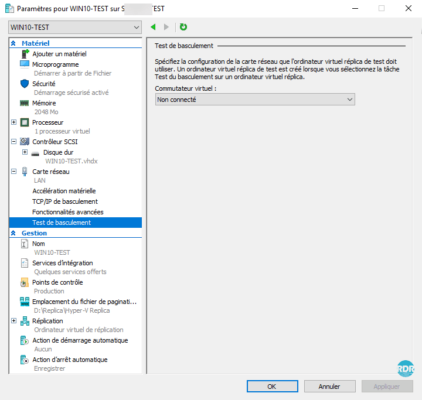This screenshot has height=400, width=422.
Task: Select the Disque dur item
Action: click(58, 152)
